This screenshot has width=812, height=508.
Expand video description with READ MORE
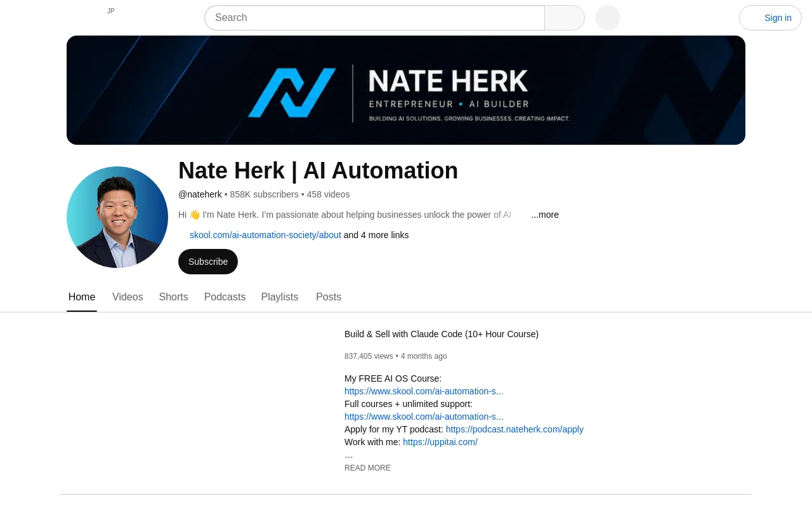(367, 468)
